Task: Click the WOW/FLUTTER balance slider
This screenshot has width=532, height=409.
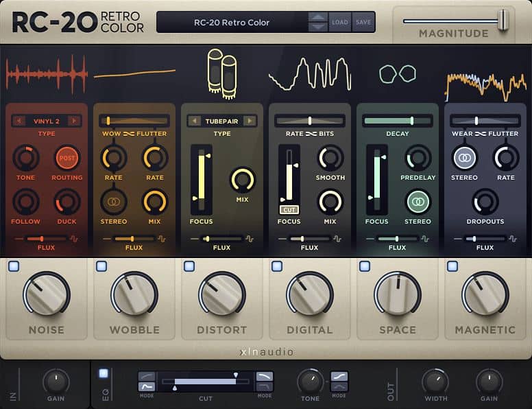Action: (x=134, y=121)
